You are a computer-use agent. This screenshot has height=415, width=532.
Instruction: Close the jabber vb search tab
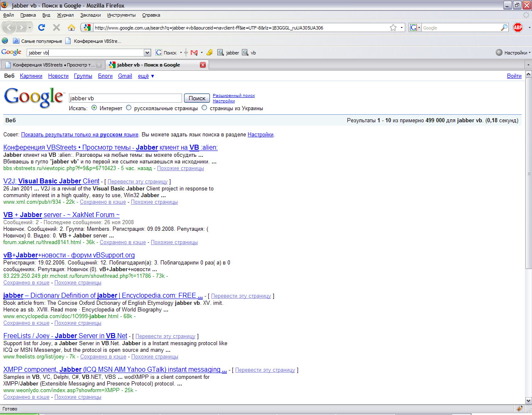tap(203, 65)
